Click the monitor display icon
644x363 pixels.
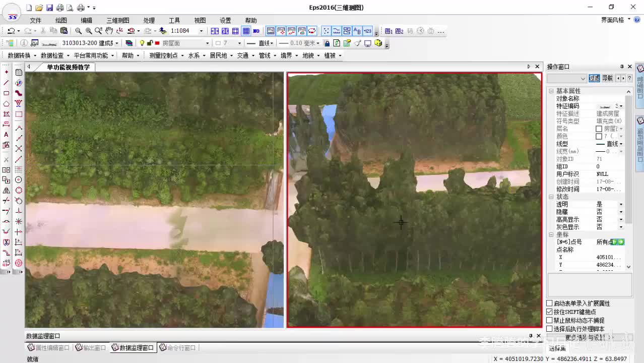click(368, 43)
